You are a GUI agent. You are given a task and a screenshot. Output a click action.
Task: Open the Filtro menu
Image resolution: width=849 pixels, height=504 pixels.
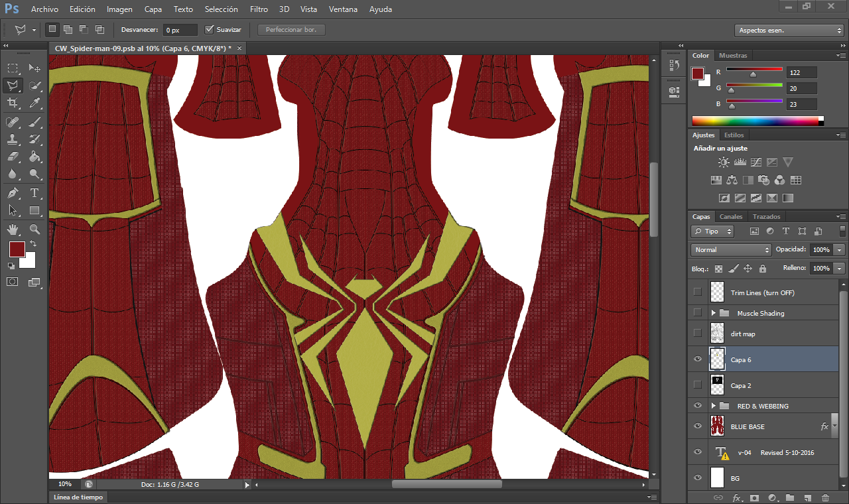tap(259, 9)
